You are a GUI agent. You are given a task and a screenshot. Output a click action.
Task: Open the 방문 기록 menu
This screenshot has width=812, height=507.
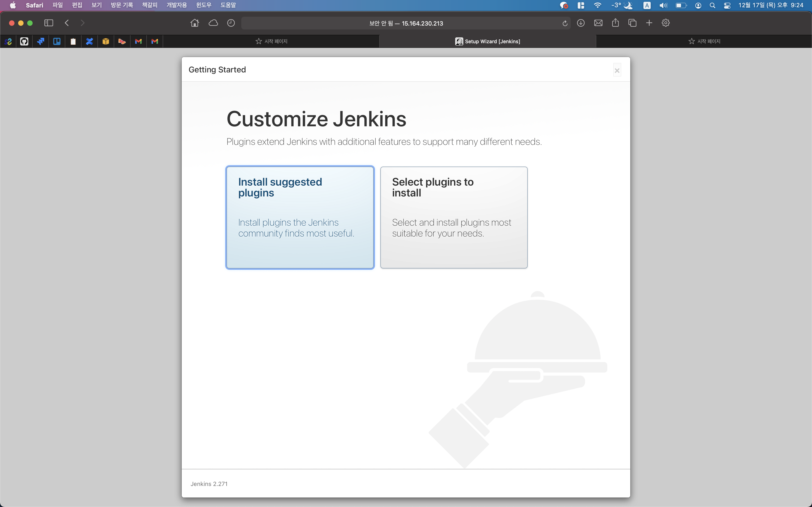pyautogui.click(x=121, y=5)
